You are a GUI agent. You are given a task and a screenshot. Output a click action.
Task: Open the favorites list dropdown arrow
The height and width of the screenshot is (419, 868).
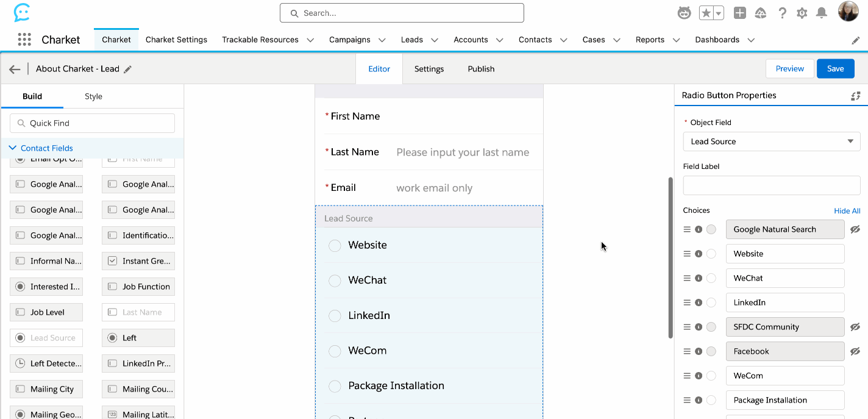pos(719,13)
